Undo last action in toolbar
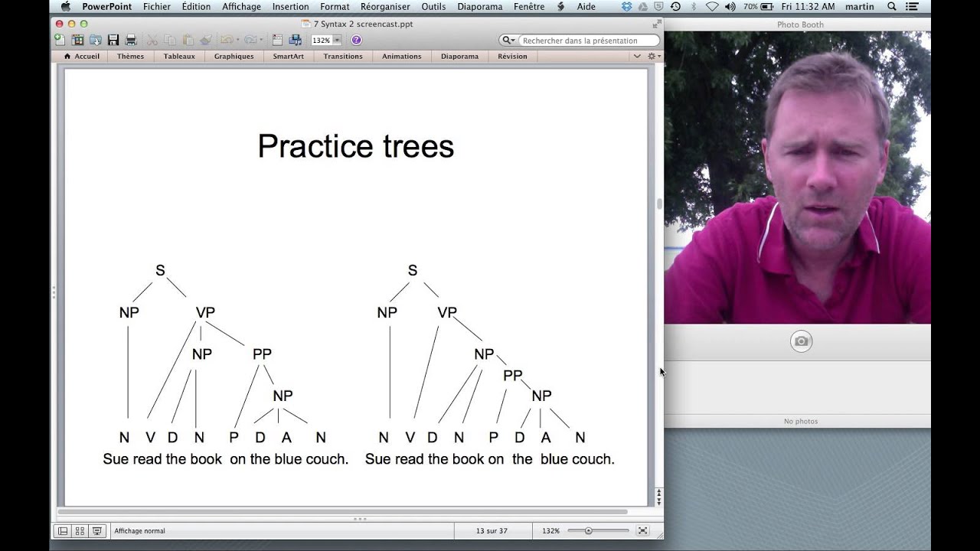This screenshot has height=551, width=980. pos(226,40)
